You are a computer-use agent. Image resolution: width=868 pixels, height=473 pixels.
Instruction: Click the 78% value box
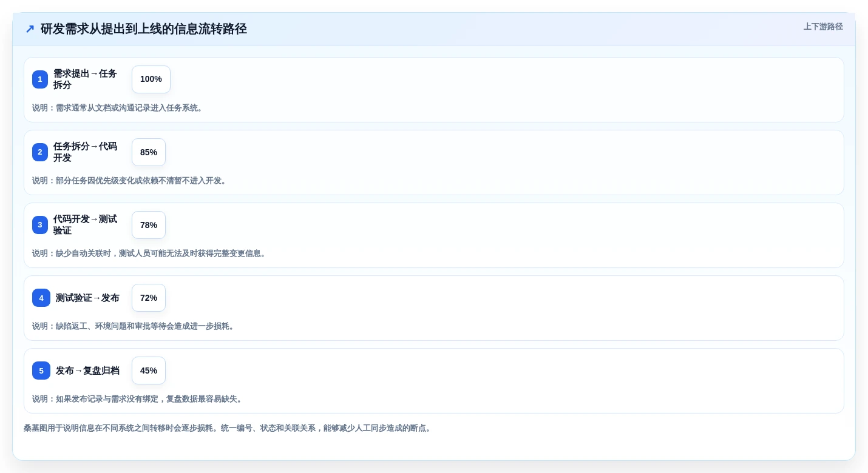click(149, 225)
